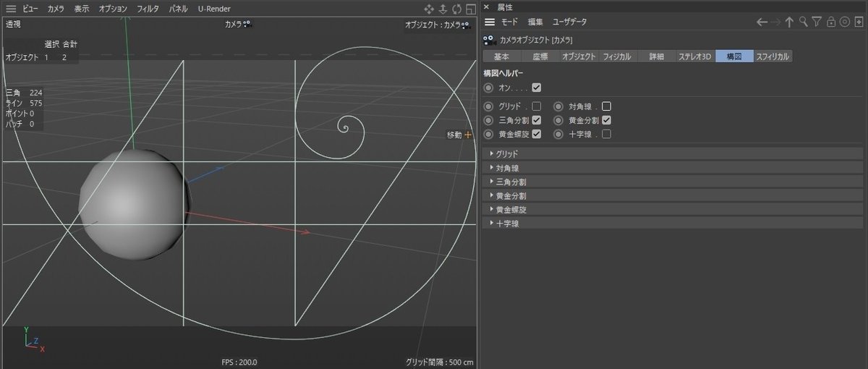Expand the 対角線 section
Viewport: 868px width, 369px height.
[673, 168]
